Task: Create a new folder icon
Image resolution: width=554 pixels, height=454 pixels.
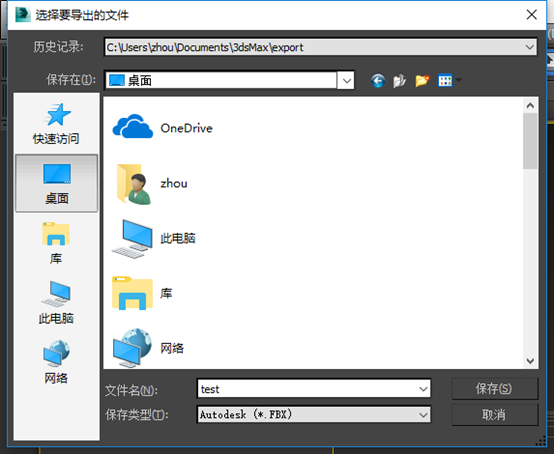Action: click(422, 81)
